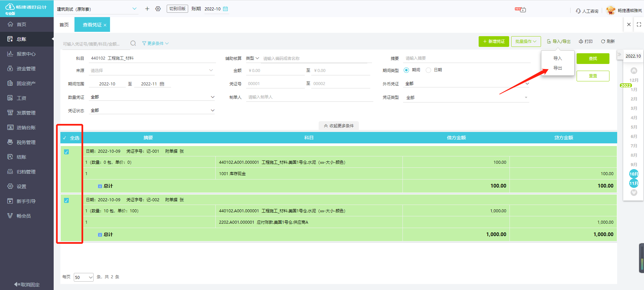
Task: Click the 新增凭证 button
Action: 493,42
